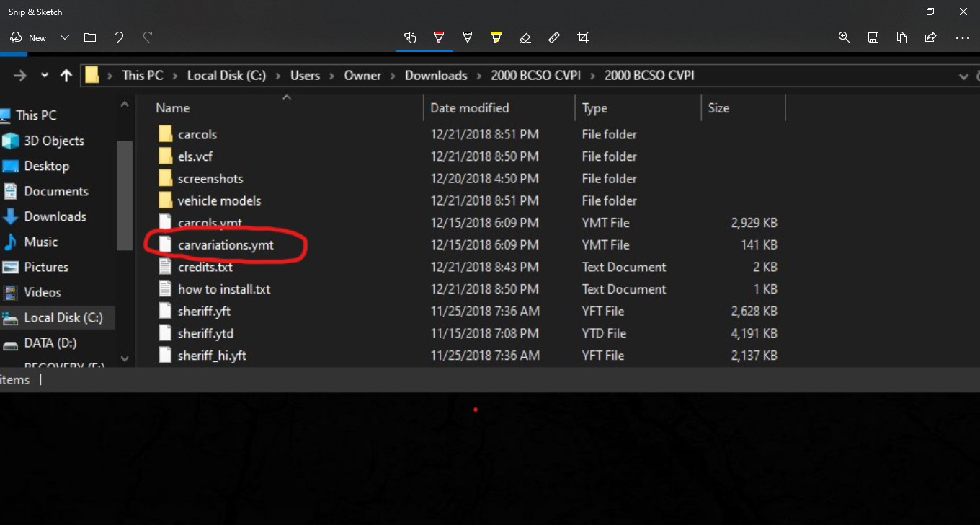Image resolution: width=980 pixels, height=525 pixels.
Task: Click the credits.txt document icon
Action: tap(166, 267)
